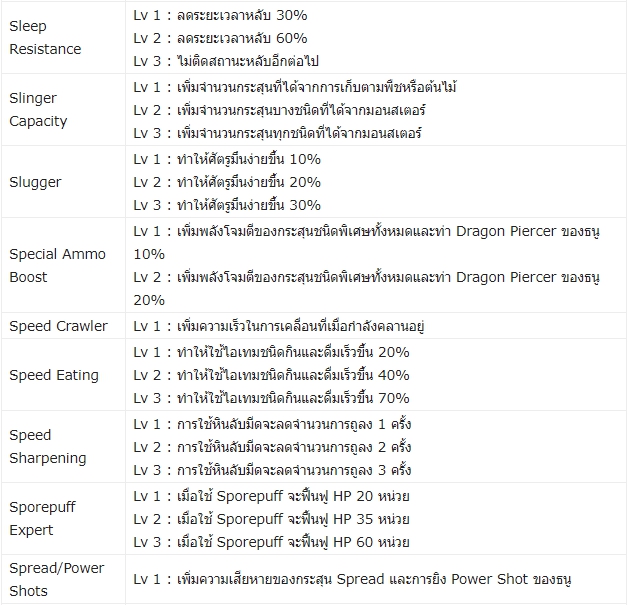Select the Slinger Capacity skill name
This screenshot has height=605, width=628.
point(39,110)
